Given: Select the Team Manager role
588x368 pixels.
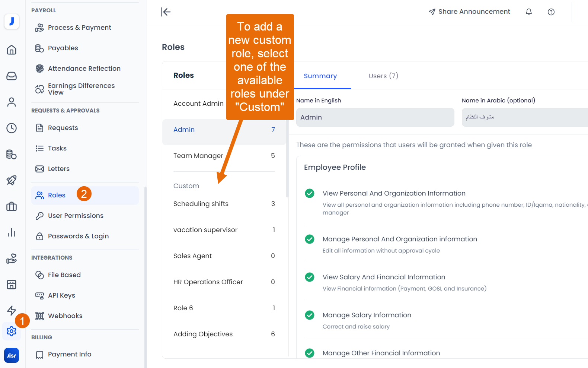Looking at the screenshot, I should click(198, 156).
